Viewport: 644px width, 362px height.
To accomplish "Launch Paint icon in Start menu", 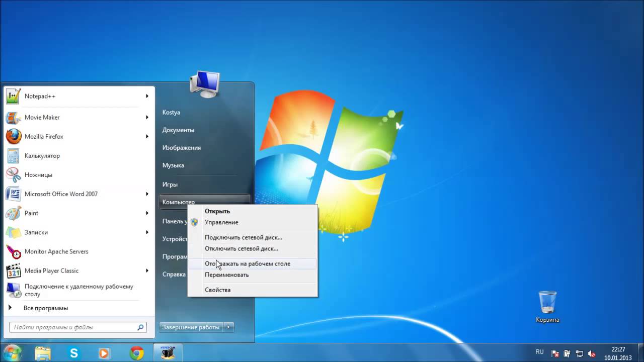I will [x=13, y=213].
